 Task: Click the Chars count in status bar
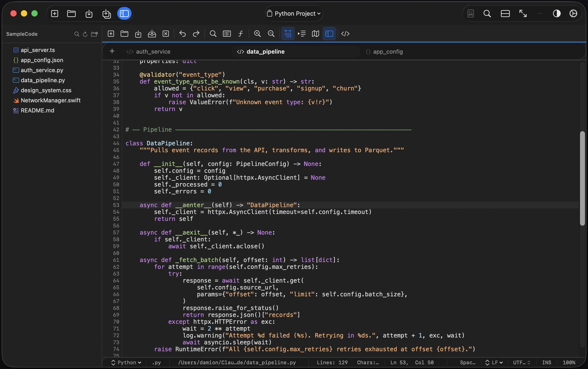click(x=368, y=363)
